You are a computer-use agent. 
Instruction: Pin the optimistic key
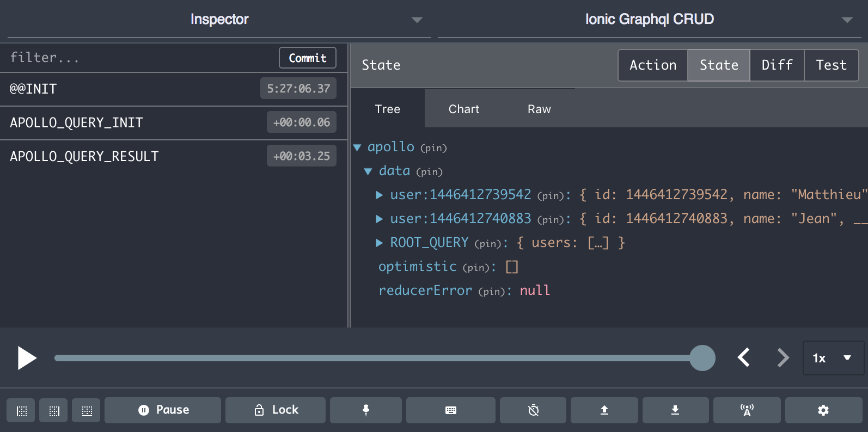tap(476, 268)
